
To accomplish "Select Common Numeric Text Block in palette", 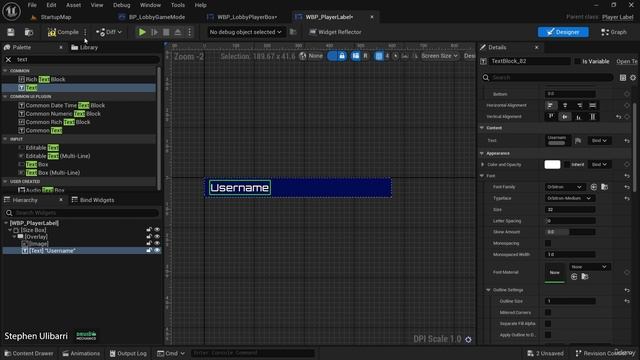I will click(63, 113).
